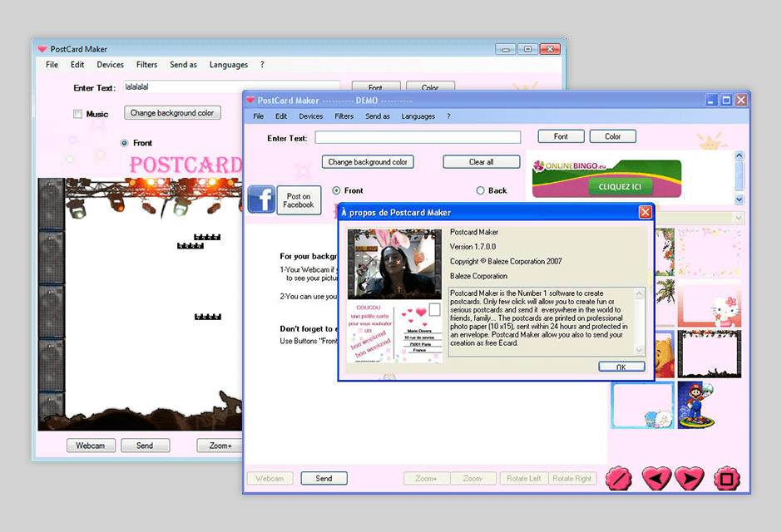Open Send as menu in back window
This screenshot has width=782, height=532.
(183, 65)
